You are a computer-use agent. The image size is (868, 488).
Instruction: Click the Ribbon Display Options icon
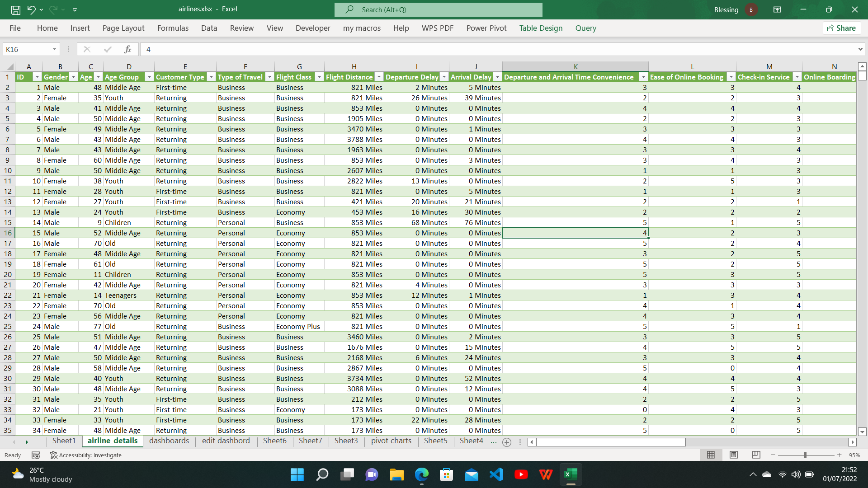click(x=777, y=9)
